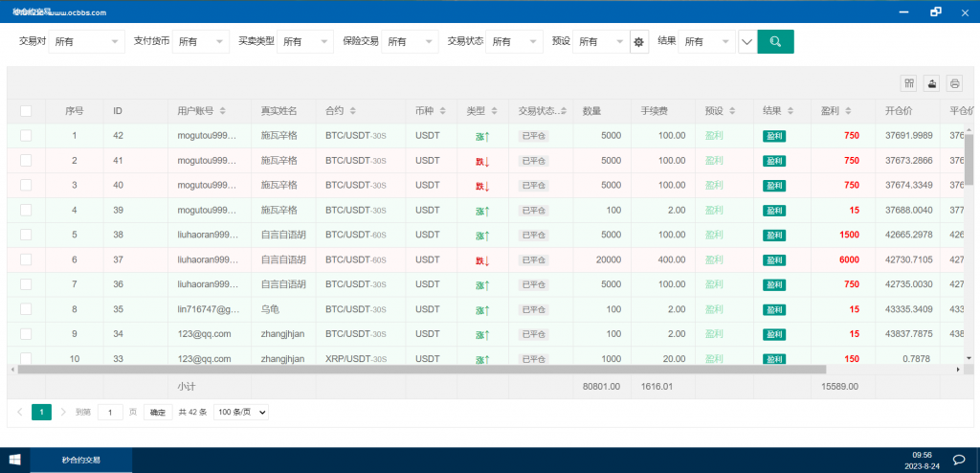Click the horizontal table scrollbar
The image size is (980, 473).
422,370
